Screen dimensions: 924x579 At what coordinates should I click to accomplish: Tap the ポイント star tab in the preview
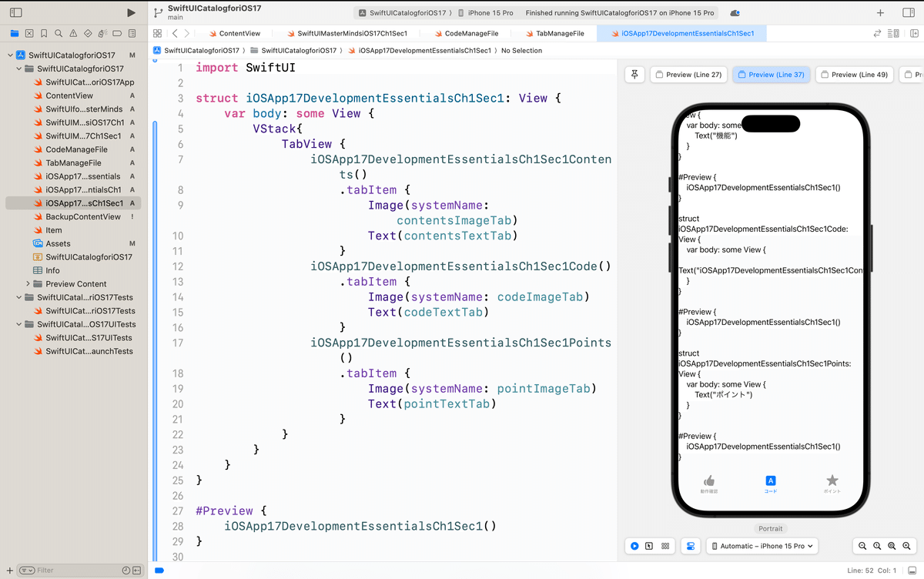832,484
